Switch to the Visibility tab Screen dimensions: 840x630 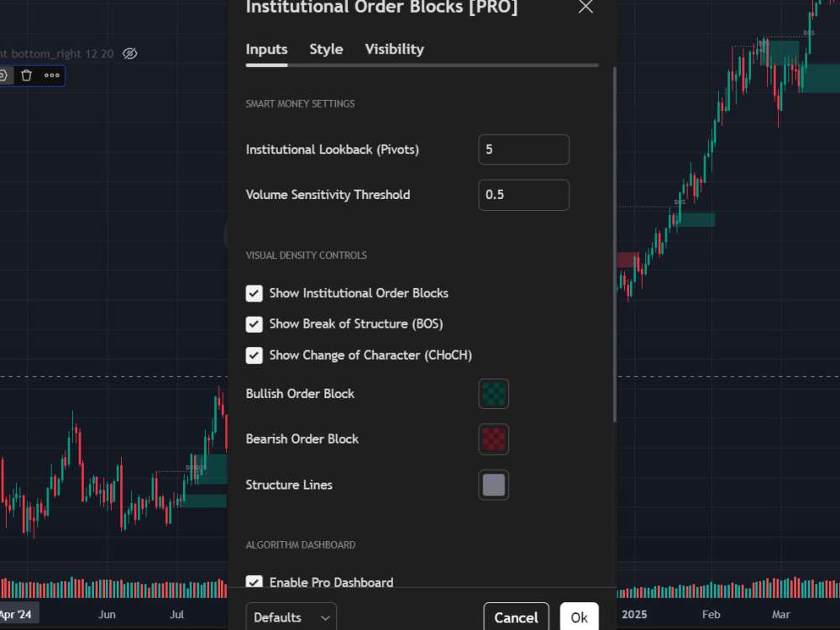(x=394, y=50)
